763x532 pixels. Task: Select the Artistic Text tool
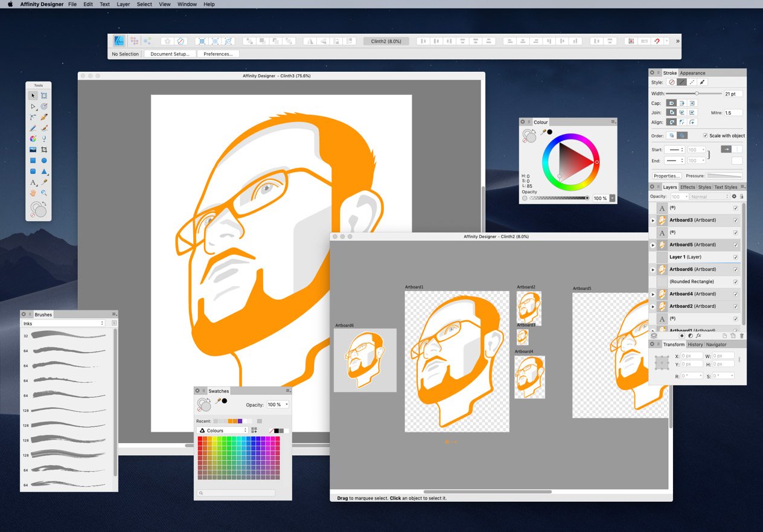pyautogui.click(x=33, y=182)
